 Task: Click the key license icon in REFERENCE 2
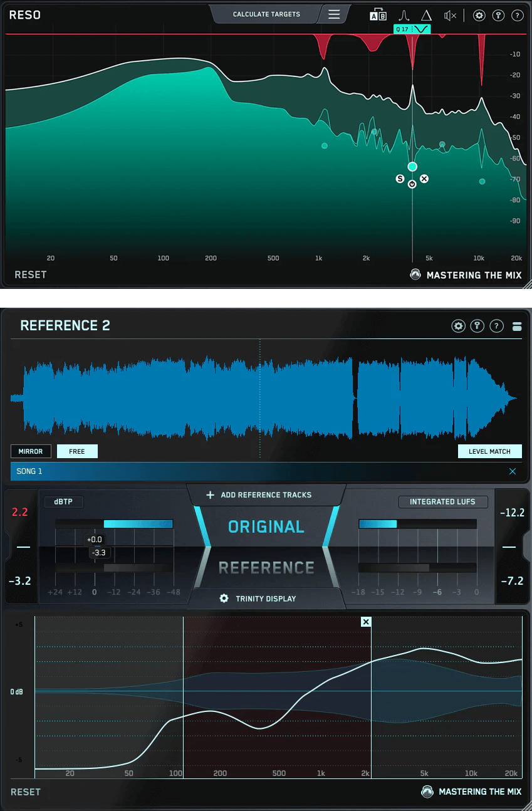477,326
